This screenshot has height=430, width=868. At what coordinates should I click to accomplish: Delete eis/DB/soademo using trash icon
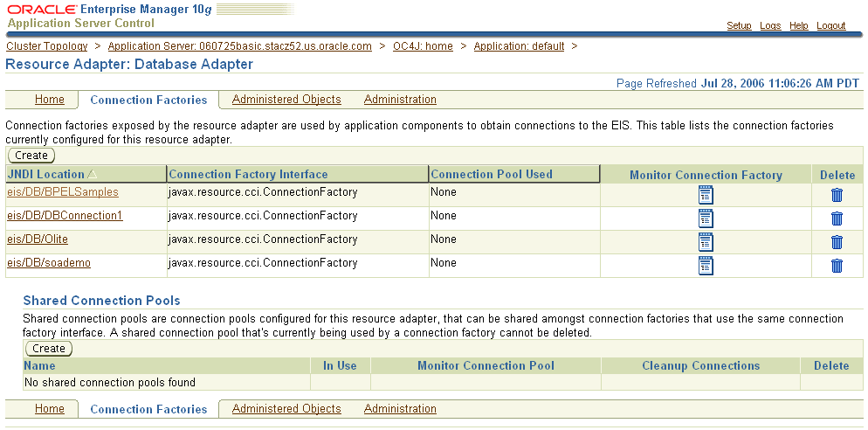coord(837,266)
